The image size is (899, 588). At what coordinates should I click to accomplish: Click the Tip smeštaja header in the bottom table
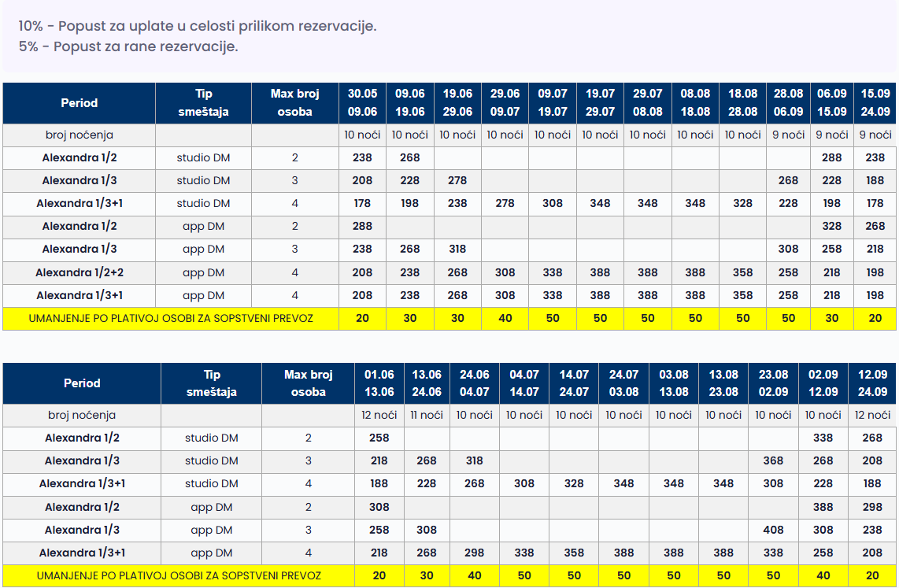211,383
